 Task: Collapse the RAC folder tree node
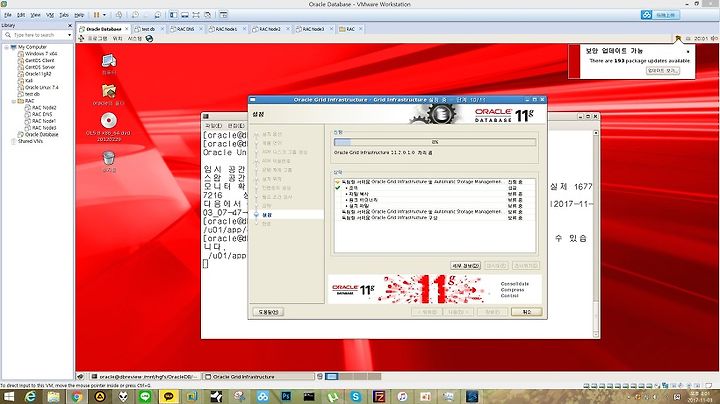point(13,101)
